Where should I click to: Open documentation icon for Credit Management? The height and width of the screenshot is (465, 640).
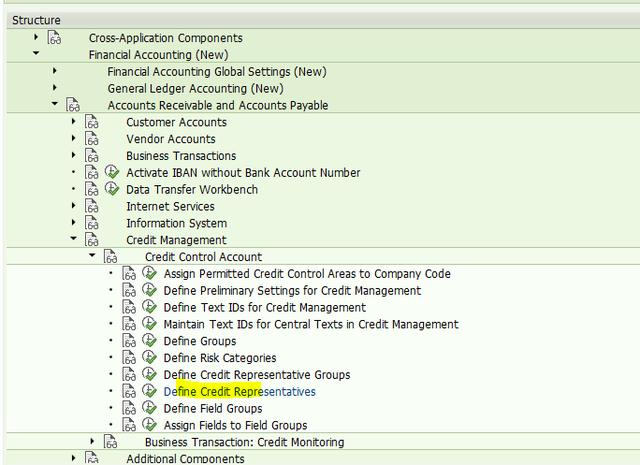pos(91,240)
